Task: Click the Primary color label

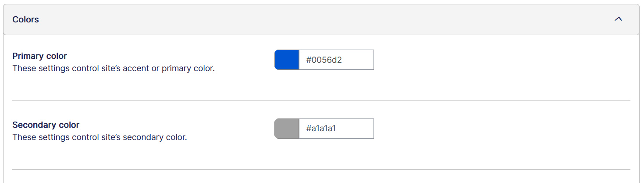Action: click(39, 56)
